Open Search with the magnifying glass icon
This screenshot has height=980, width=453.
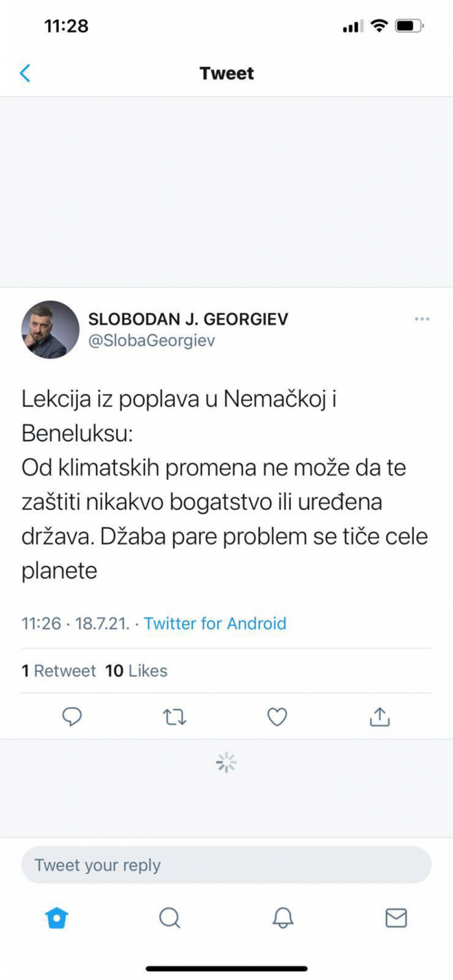(x=170, y=918)
